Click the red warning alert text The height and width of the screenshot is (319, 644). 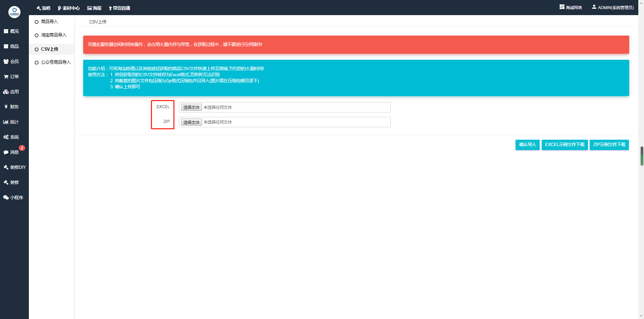click(x=175, y=44)
